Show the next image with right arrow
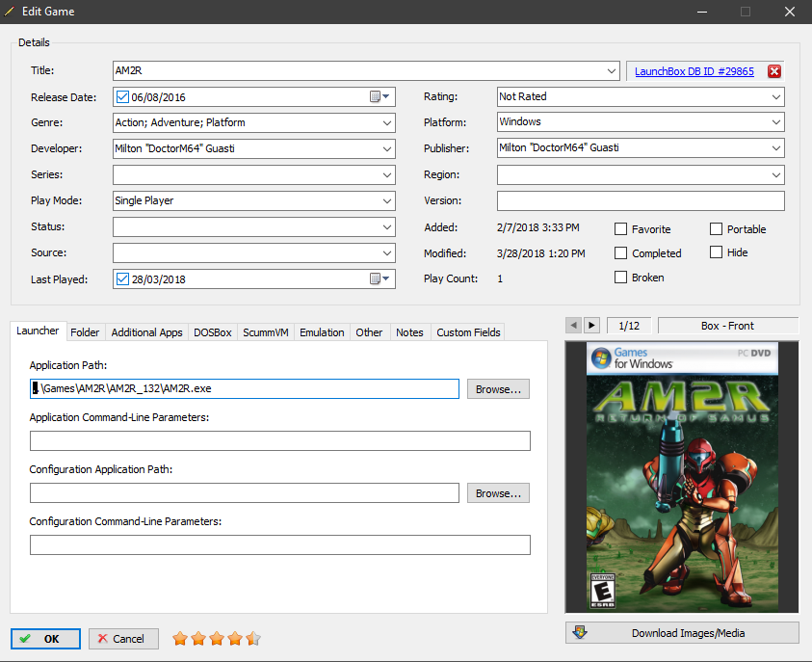 coord(591,326)
